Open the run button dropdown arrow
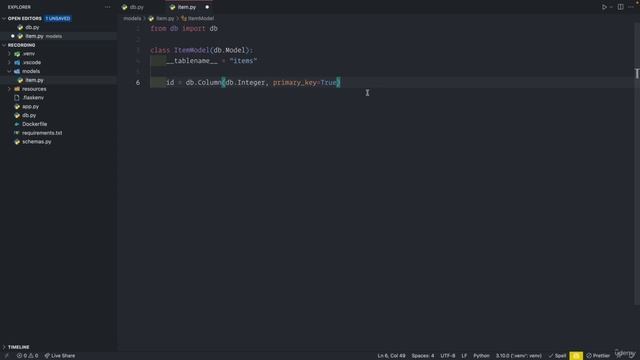 pyautogui.click(x=611, y=7)
